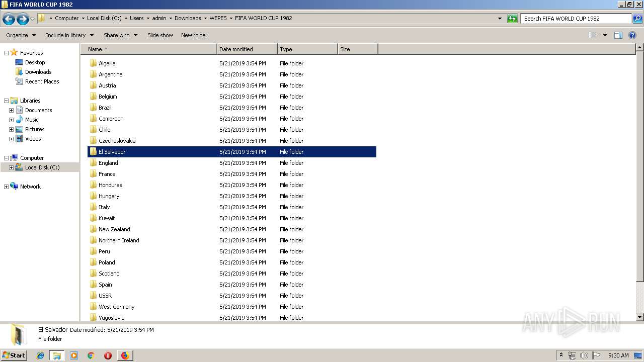Collapse the Favorites group
The image size is (644, 362).
click(6, 53)
